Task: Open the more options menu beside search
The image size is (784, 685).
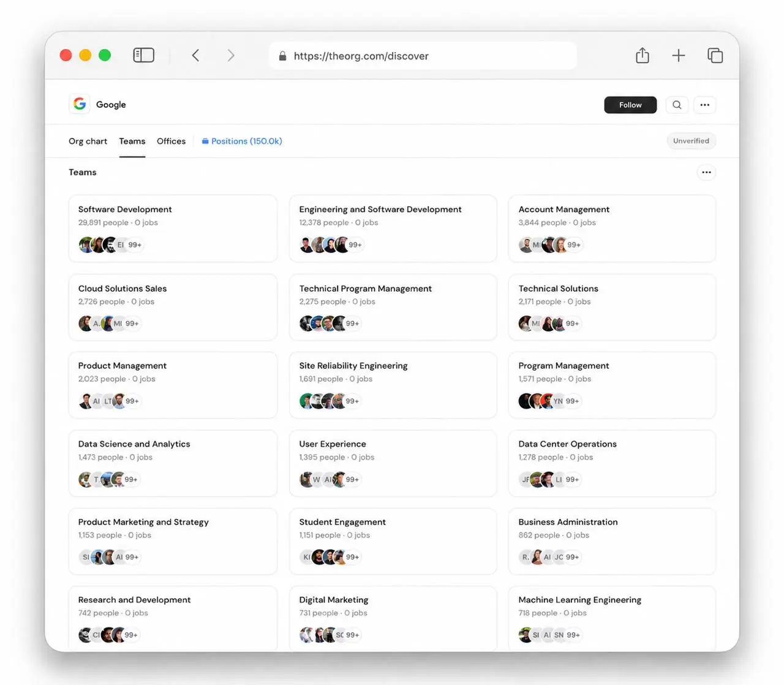Action: tap(705, 105)
